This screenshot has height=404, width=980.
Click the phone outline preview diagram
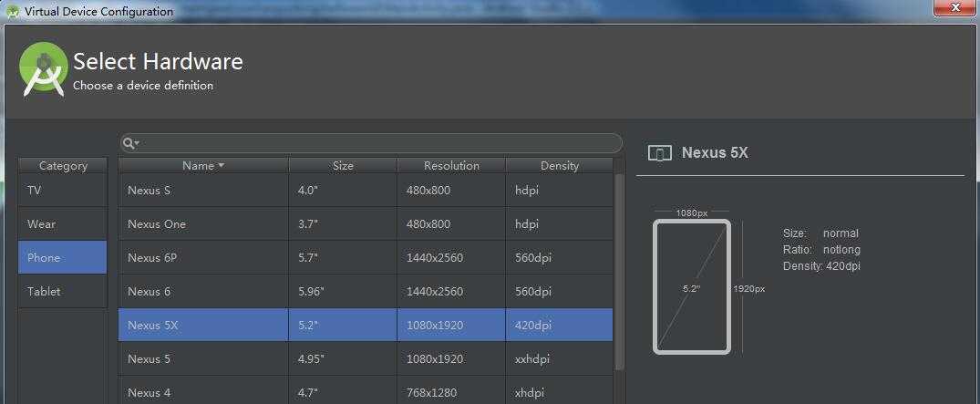coord(692,287)
